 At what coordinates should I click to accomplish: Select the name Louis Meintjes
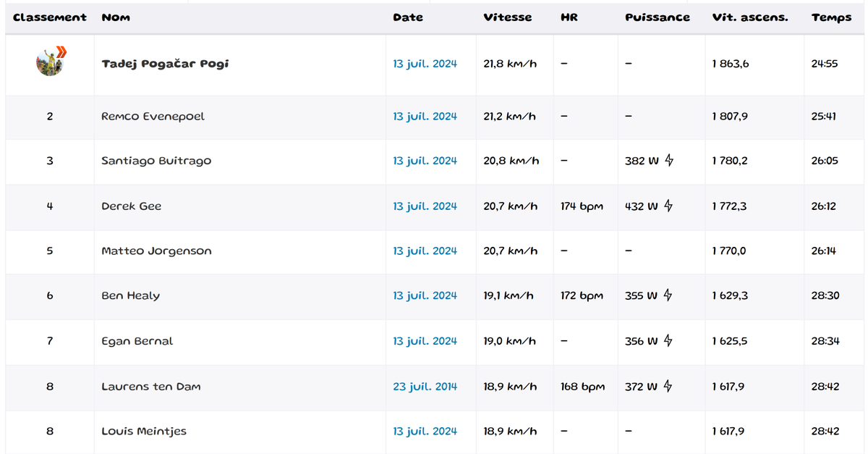(x=144, y=432)
